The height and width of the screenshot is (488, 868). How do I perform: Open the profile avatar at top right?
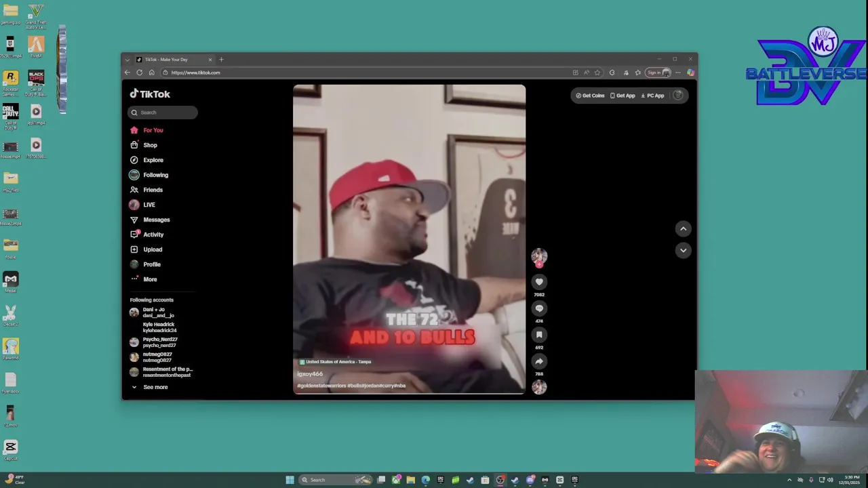pyautogui.click(x=677, y=96)
